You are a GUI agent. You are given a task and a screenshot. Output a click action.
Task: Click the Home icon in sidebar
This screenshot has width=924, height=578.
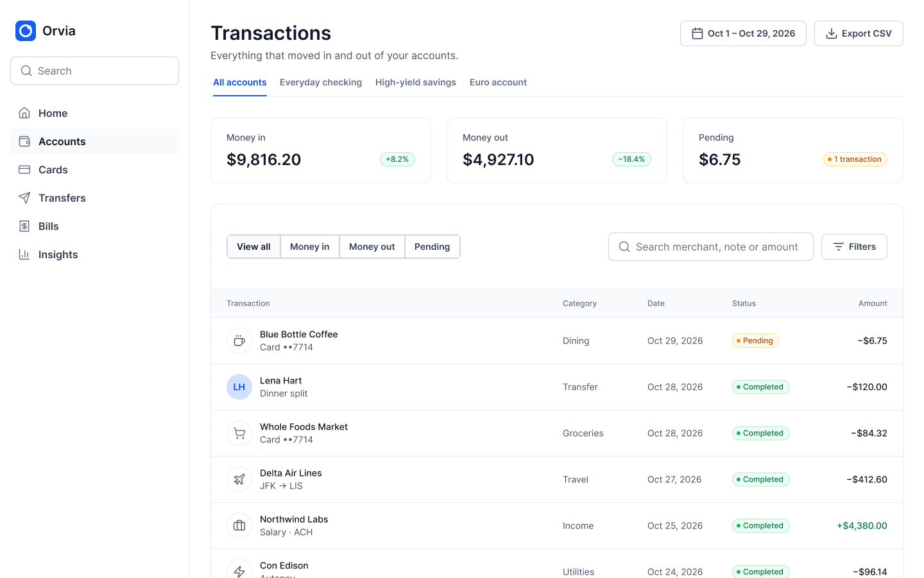24,113
